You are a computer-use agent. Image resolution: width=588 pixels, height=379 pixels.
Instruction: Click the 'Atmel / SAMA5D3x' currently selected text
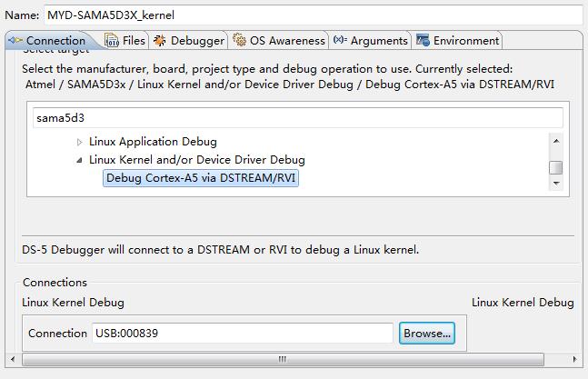[x=290, y=85]
